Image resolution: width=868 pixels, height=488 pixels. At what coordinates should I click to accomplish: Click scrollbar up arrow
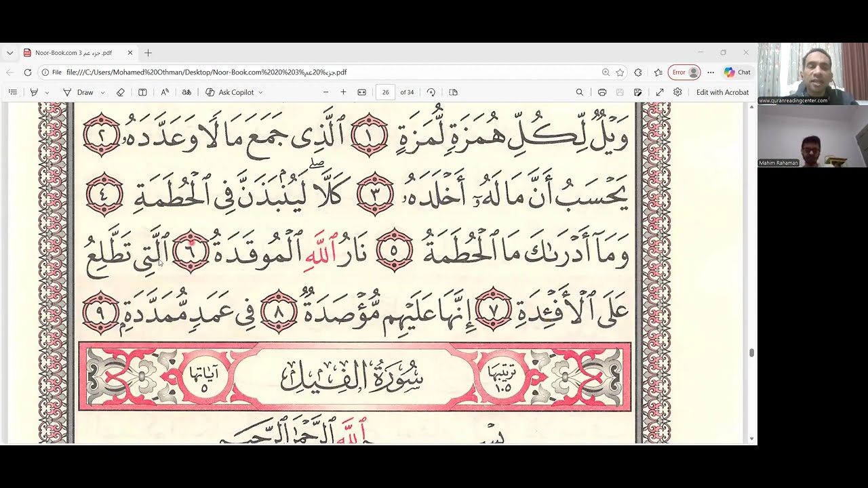(751, 108)
